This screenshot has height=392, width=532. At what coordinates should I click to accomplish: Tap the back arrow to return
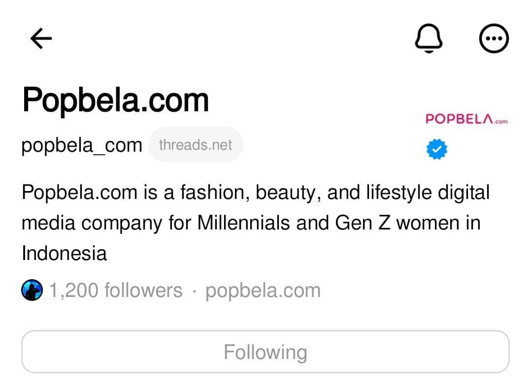point(41,38)
